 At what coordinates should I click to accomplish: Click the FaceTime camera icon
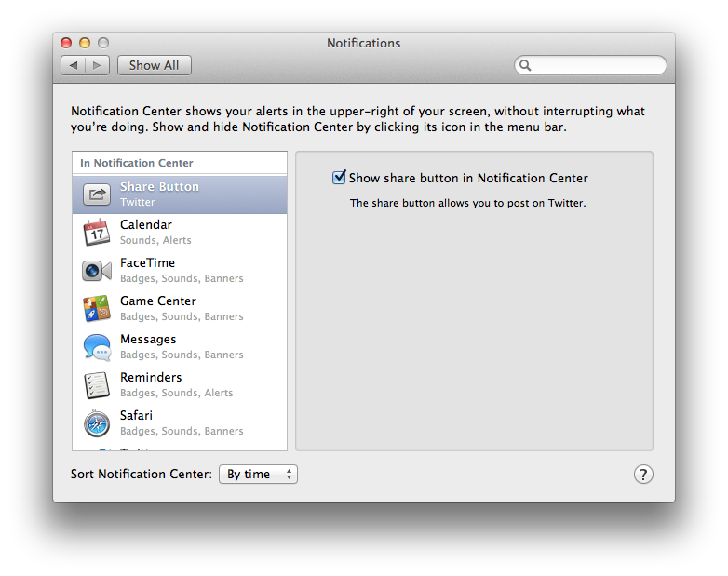(x=97, y=271)
